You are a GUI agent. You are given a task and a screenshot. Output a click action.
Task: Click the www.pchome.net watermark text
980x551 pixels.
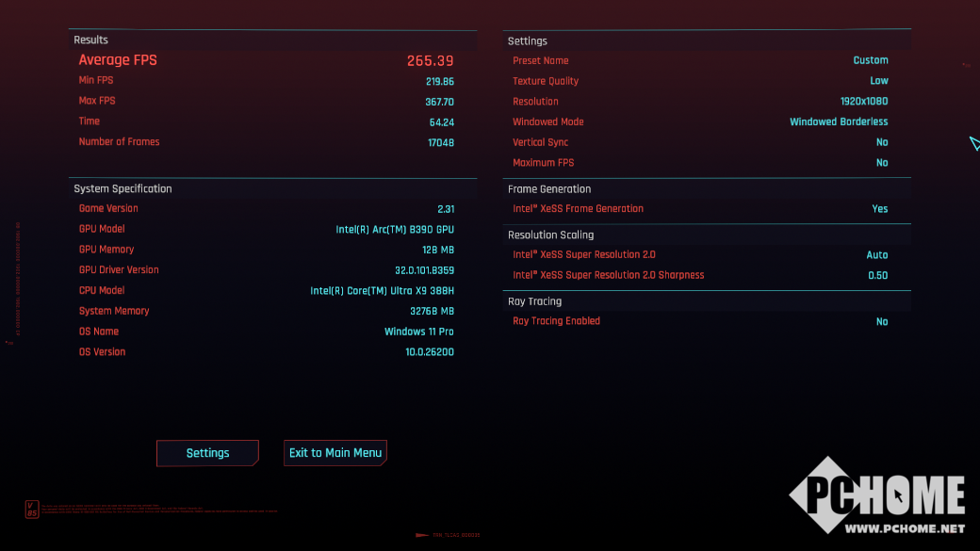(x=904, y=528)
